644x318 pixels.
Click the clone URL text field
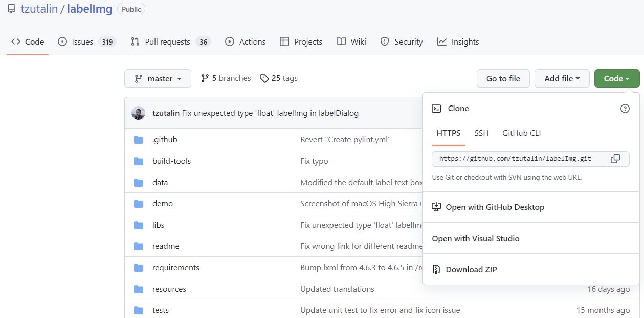pos(518,159)
